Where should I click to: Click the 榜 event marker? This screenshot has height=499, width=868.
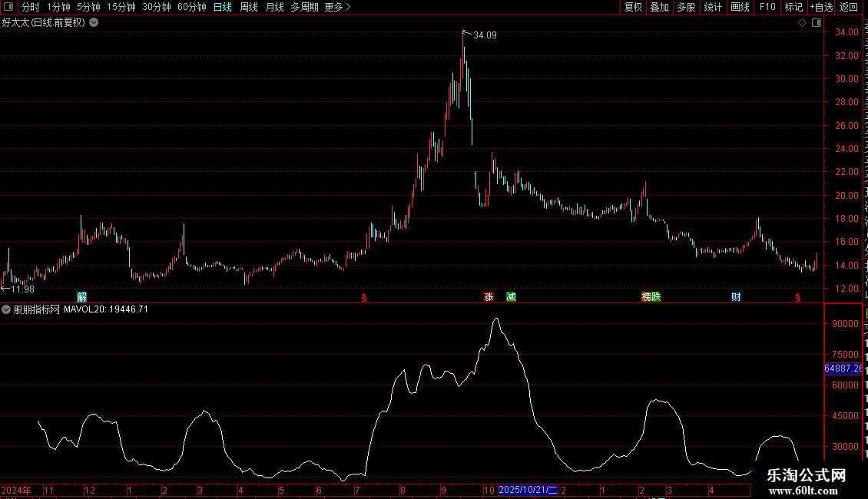(x=646, y=297)
